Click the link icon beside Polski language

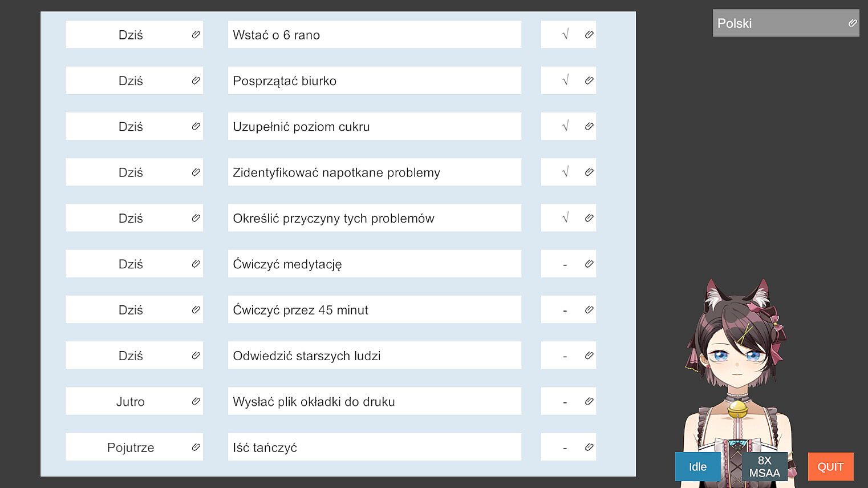point(852,23)
